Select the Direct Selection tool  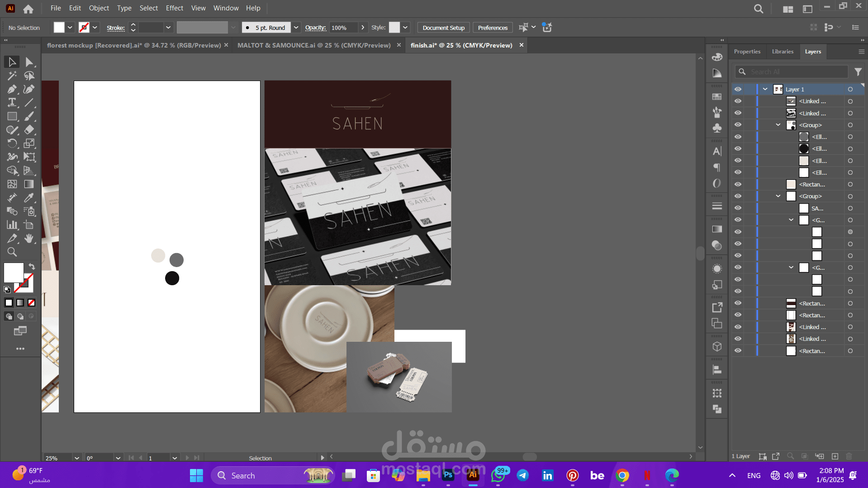pyautogui.click(x=29, y=62)
